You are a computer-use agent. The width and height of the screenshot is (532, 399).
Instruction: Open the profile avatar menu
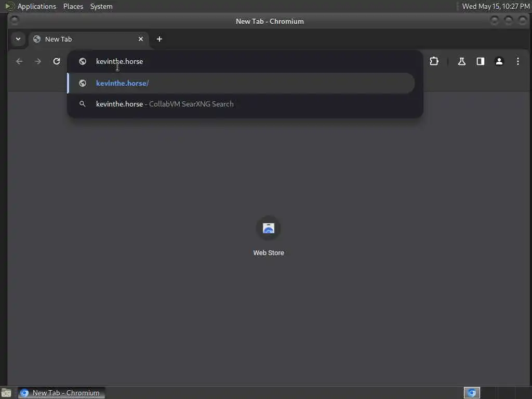(x=499, y=61)
